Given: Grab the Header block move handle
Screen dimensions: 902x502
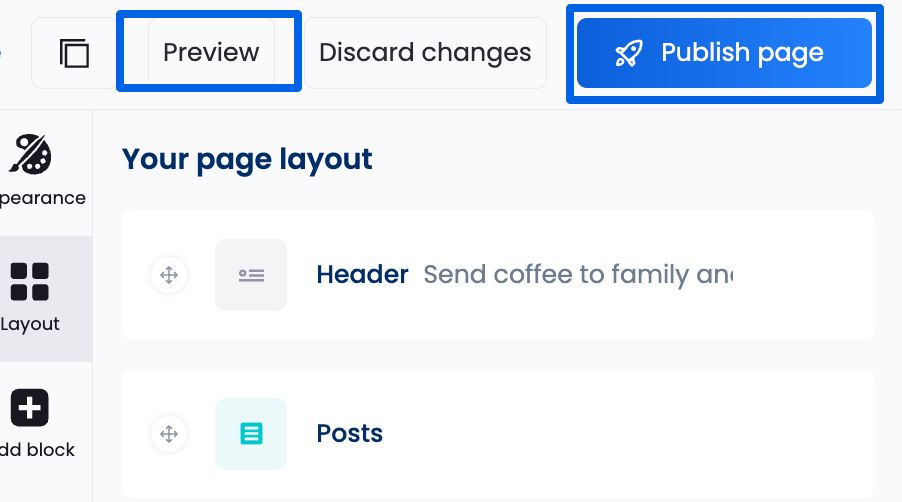Looking at the screenshot, I should (169, 275).
